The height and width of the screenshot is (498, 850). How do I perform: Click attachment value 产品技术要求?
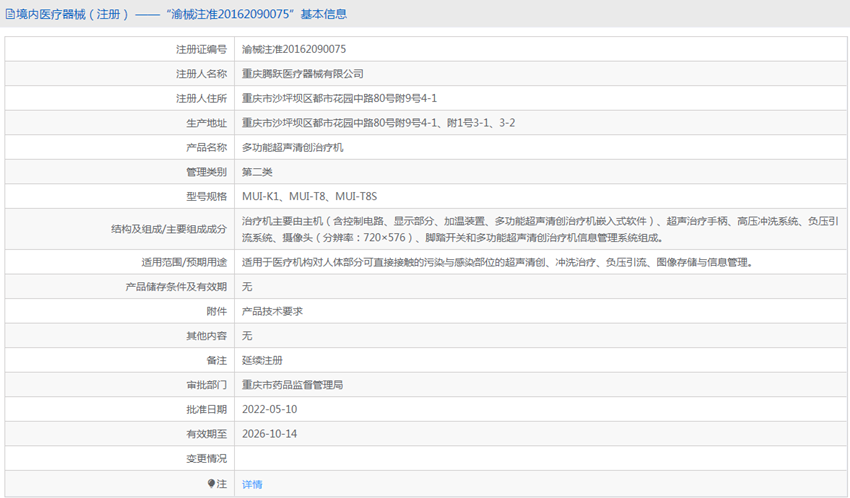[x=272, y=311]
